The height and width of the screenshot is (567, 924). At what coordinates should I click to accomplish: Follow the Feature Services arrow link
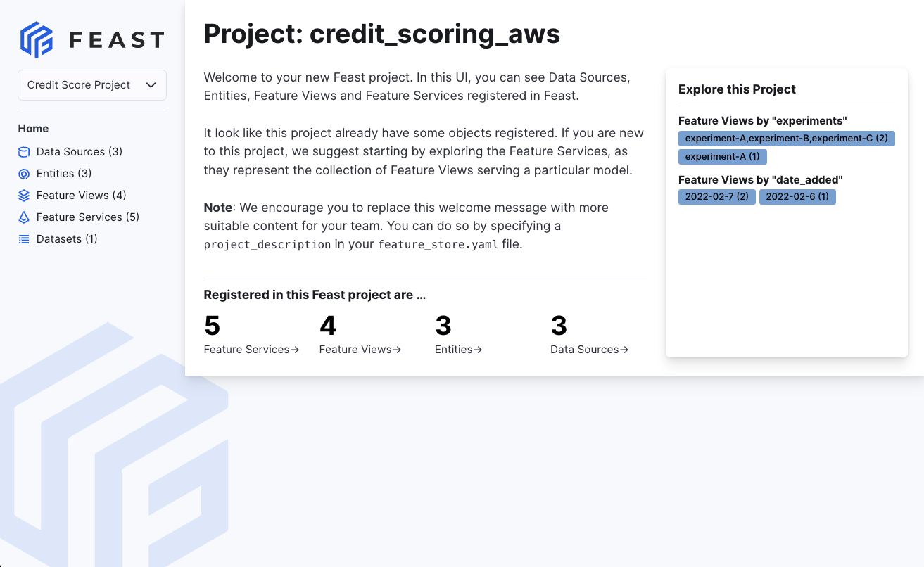tap(251, 349)
